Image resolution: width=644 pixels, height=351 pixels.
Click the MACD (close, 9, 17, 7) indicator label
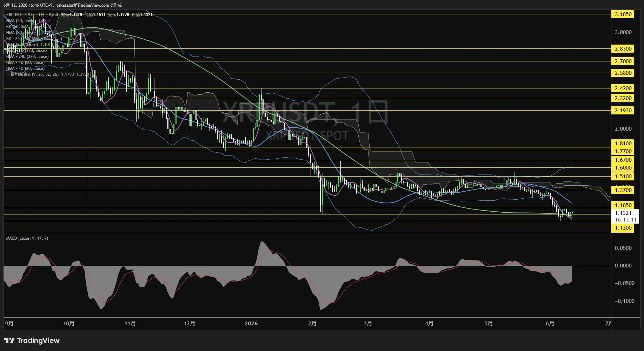tap(27, 238)
